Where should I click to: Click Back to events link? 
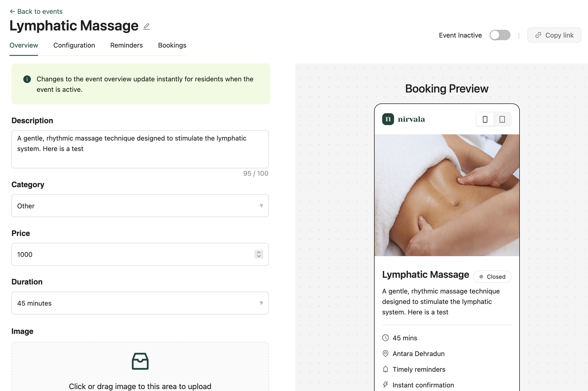36,11
